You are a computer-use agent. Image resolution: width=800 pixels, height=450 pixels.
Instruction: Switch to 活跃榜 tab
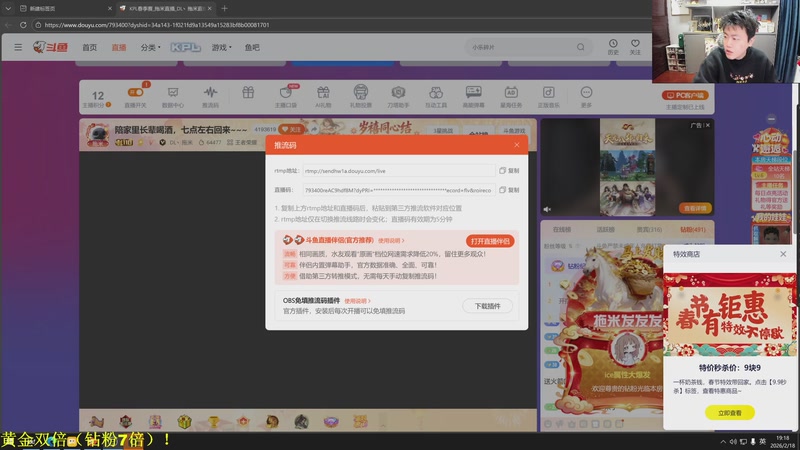click(606, 230)
